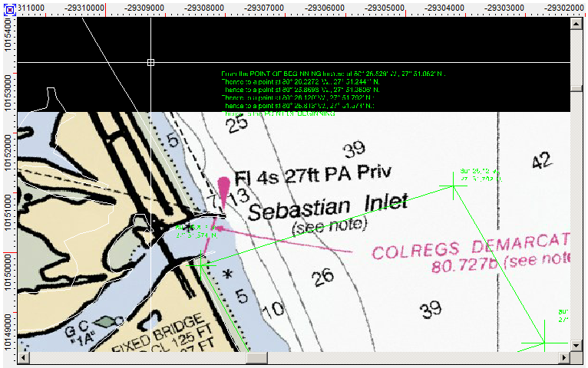Click the depth sounding 13 near the beacon
Viewport: 588px width, 368px height.
[x=239, y=197]
